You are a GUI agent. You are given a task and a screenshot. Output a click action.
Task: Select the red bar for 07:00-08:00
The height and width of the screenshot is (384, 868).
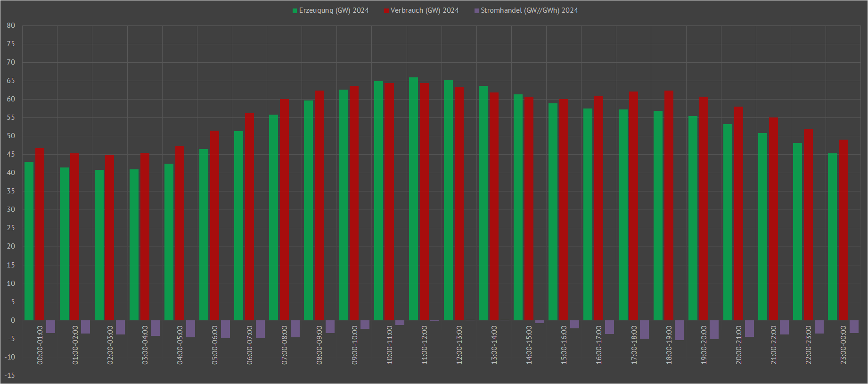click(x=285, y=210)
